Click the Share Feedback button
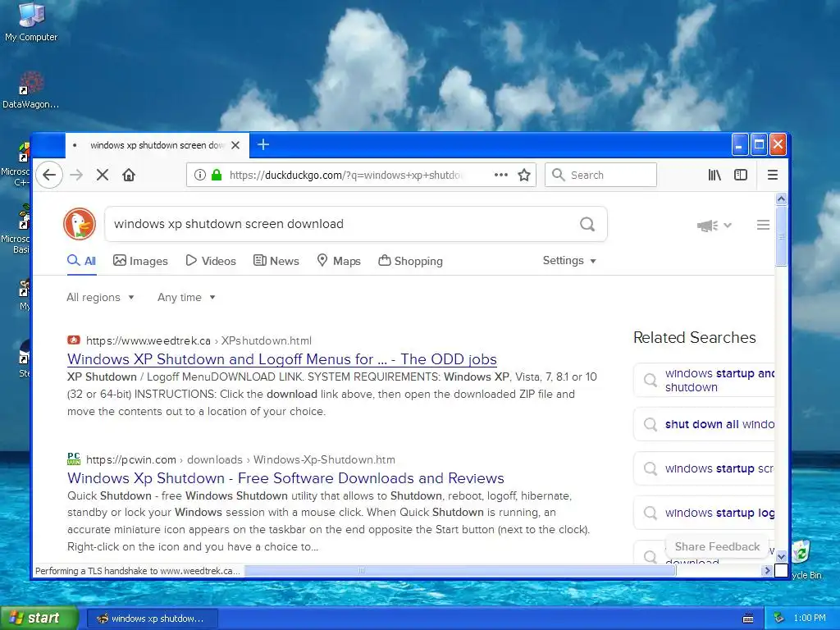Image resolution: width=840 pixels, height=630 pixels. (717, 546)
